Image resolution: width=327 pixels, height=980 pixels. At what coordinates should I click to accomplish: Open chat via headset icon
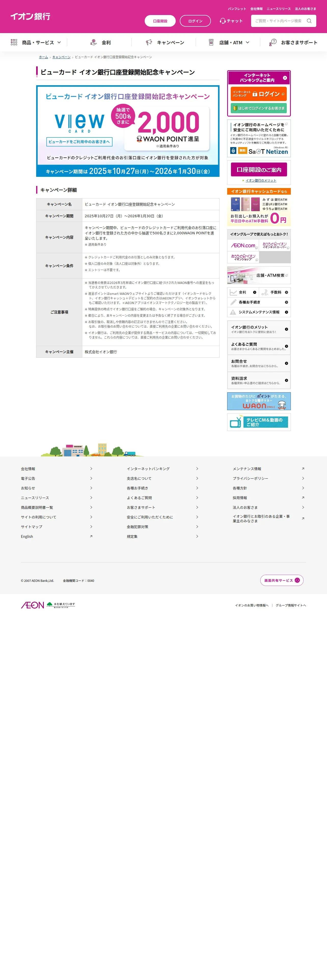[x=223, y=21]
